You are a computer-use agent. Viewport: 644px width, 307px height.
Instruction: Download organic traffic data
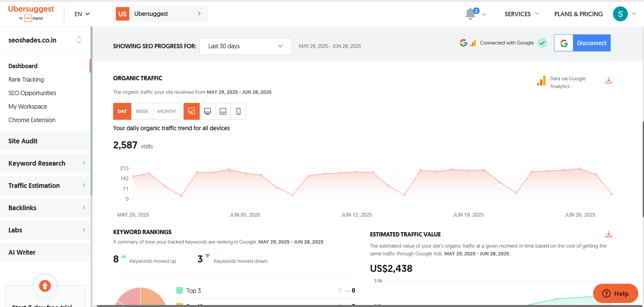[608, 80]
